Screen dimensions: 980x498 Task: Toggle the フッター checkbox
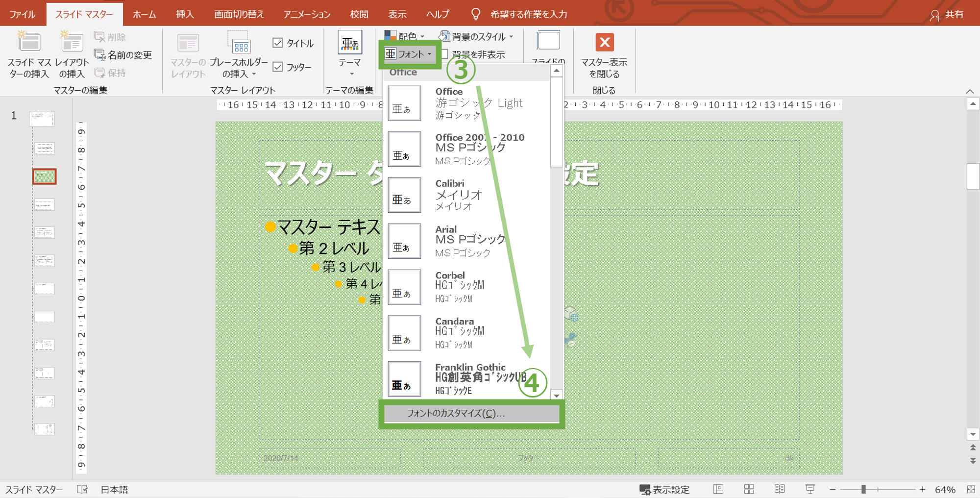[x=278, y=67]
